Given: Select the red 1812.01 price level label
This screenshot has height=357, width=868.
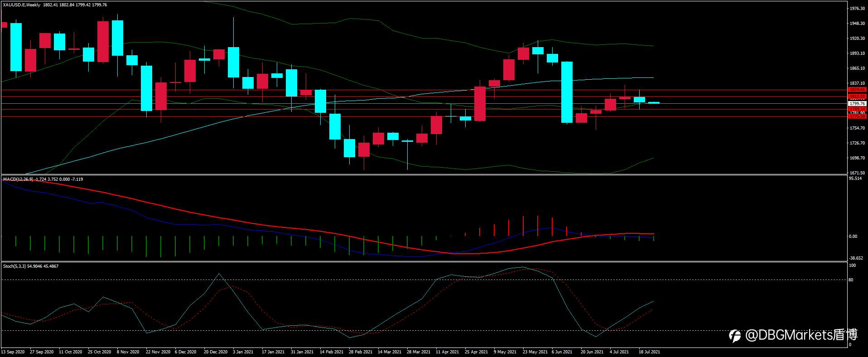Looking at the screenshot, I should 857,96.
